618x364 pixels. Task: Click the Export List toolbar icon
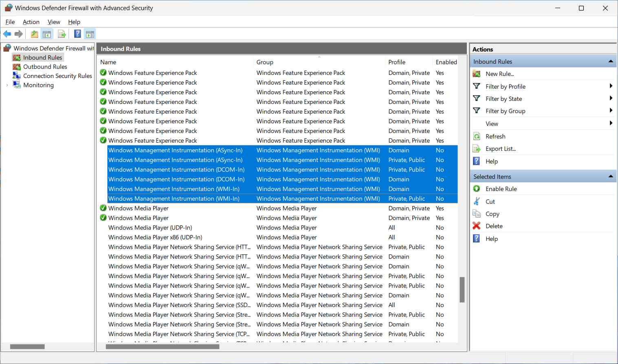(62, 34)
